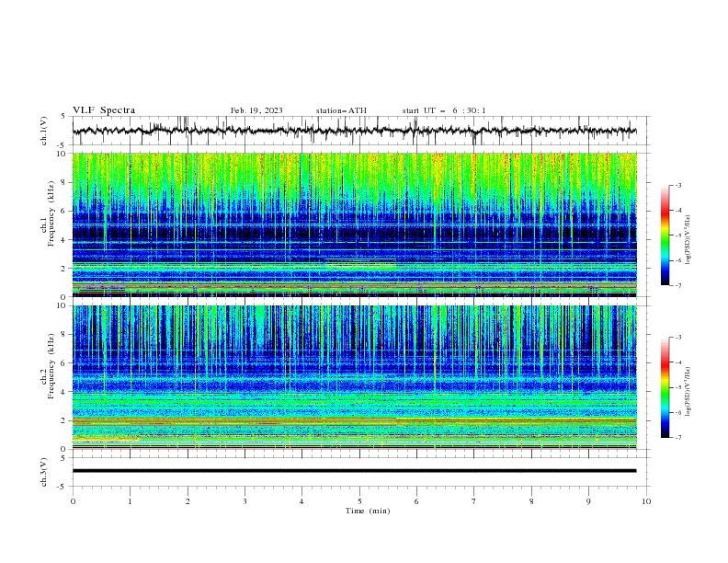Viewport: 728px width, 563px height.
Task: Select the "Feb. 19, 2023" date text
Action: pos(256,110)
